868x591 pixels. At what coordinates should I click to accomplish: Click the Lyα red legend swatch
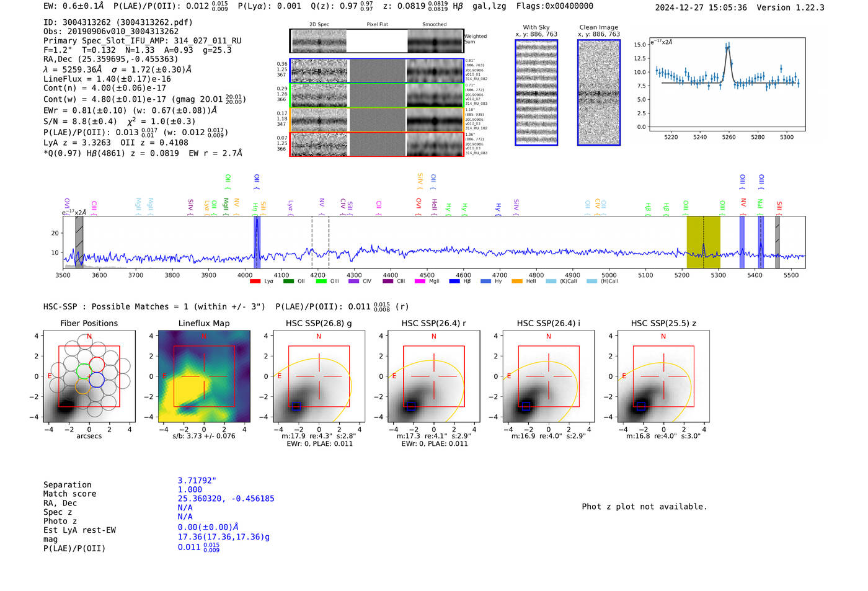coord(255,282)
